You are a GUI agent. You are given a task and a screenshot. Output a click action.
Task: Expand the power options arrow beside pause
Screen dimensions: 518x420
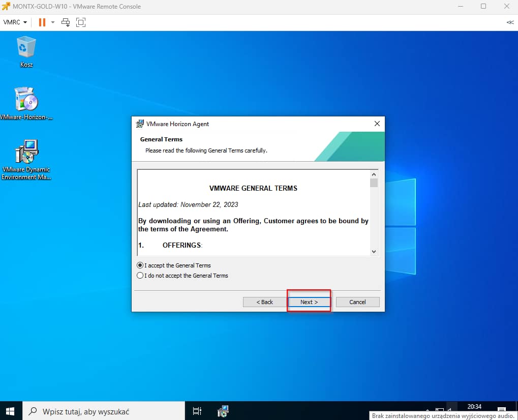[x=53, y=22]
